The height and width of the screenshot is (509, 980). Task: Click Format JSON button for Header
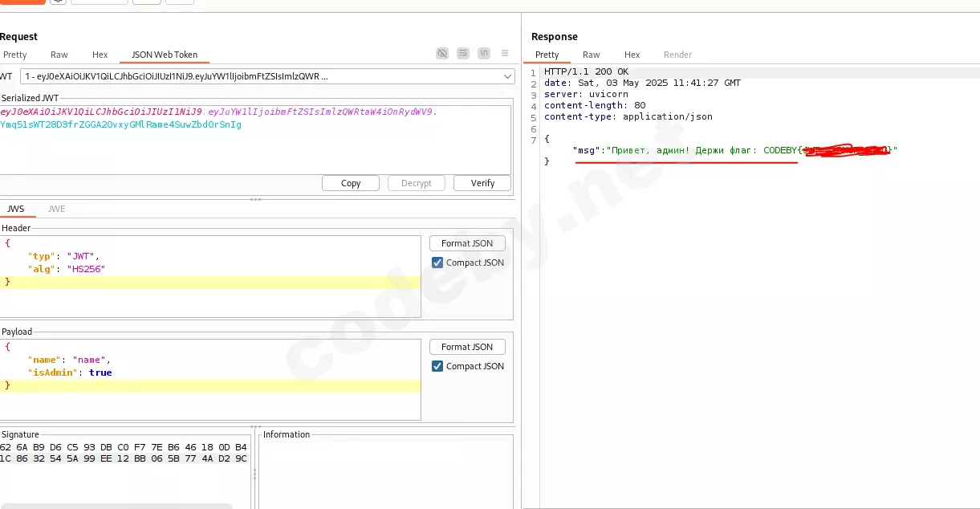click(x=467, y=243)
